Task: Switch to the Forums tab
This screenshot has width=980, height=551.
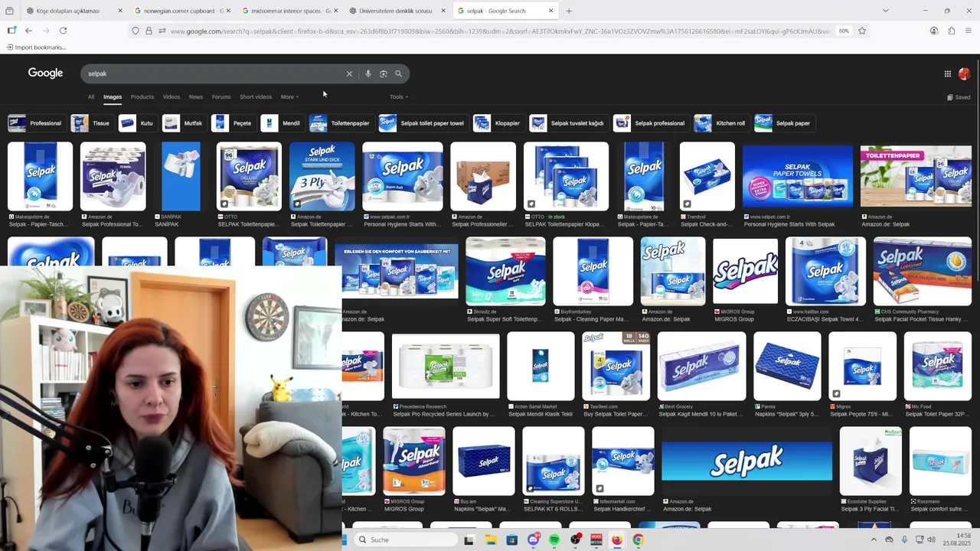Action: (221, 97)
